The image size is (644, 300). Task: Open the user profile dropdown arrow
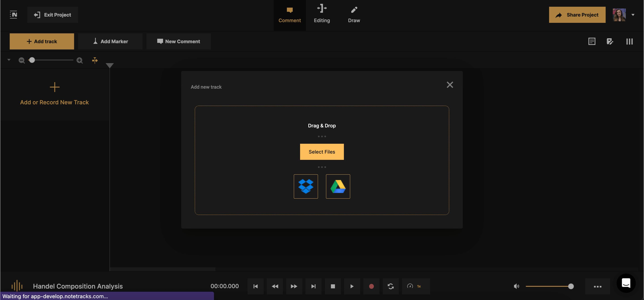tap(633, 15)
